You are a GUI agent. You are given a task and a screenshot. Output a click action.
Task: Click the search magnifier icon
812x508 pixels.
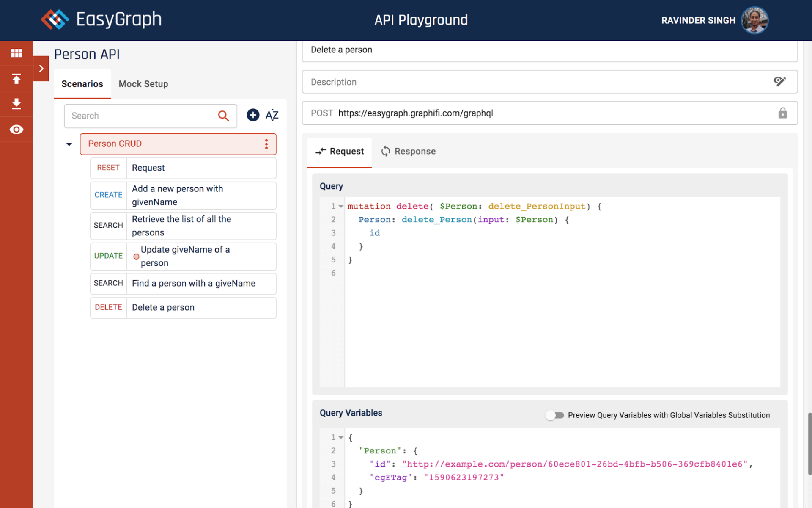click(x=223, y=116)
